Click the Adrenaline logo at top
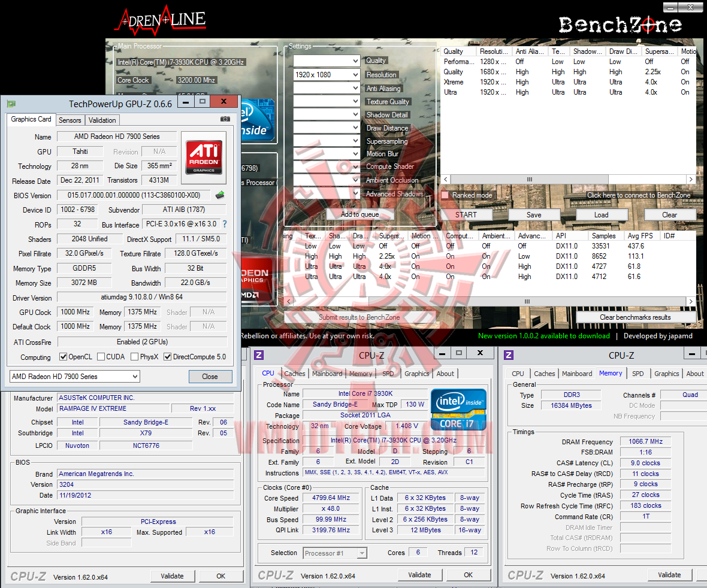 pyautogui.click(x=161, y=20)
